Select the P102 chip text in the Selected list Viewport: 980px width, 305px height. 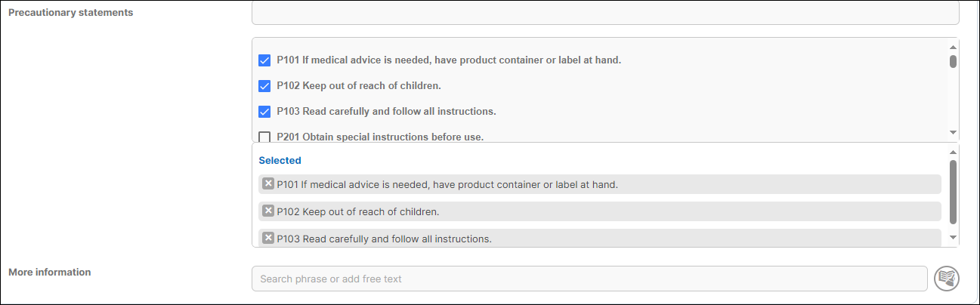pyautogui.click(x=357, y=211)
